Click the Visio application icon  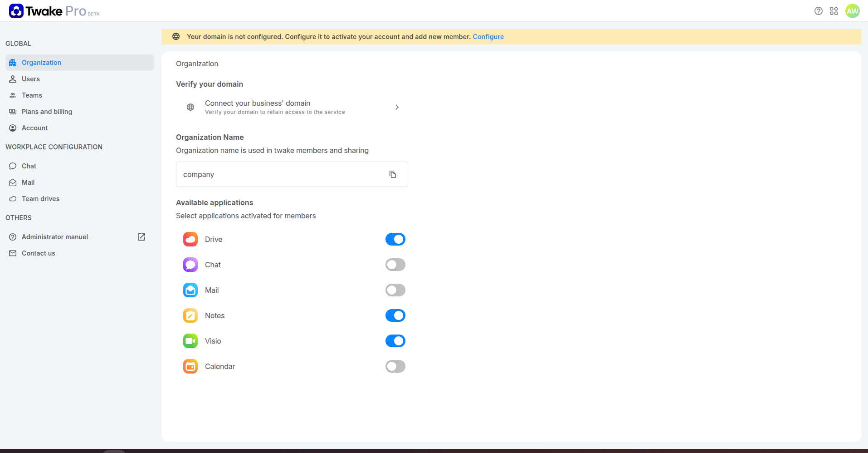tap(190, 341)
